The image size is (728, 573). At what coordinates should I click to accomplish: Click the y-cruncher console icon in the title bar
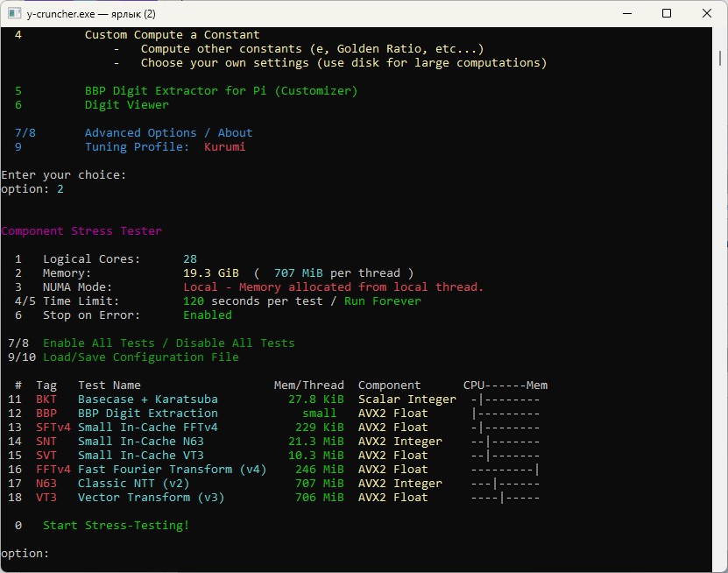14,13
